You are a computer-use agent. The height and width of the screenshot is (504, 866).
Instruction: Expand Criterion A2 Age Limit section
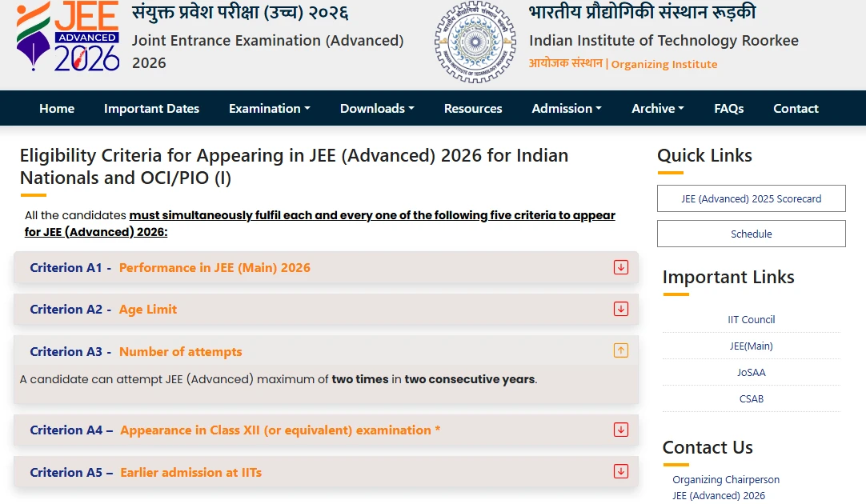[x=621, y=309]
